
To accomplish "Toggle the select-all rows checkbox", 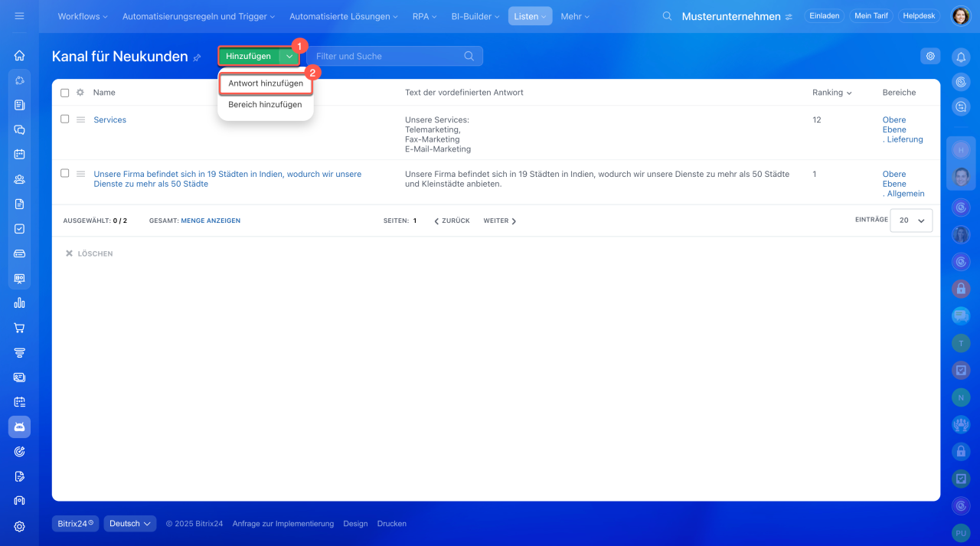I will [65, 93].
